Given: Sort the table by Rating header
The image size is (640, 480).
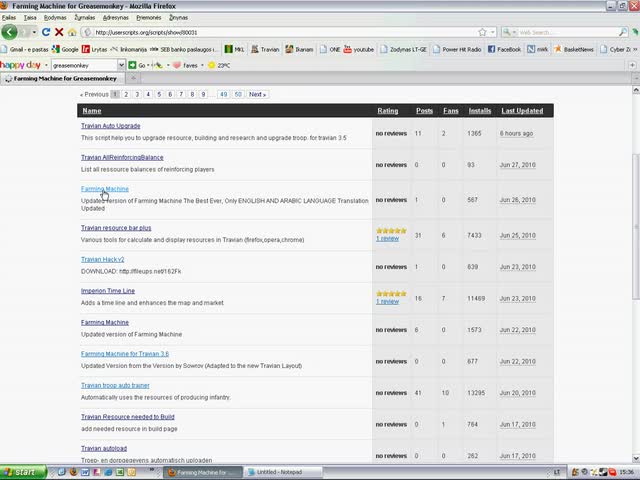Looking at the screenshot, I should [x=387, y=111].
